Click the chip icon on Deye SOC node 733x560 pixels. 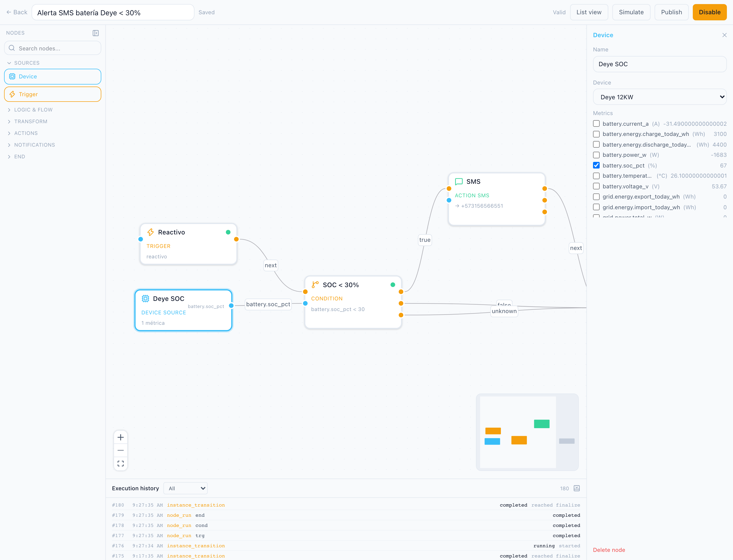click(145, 298)
